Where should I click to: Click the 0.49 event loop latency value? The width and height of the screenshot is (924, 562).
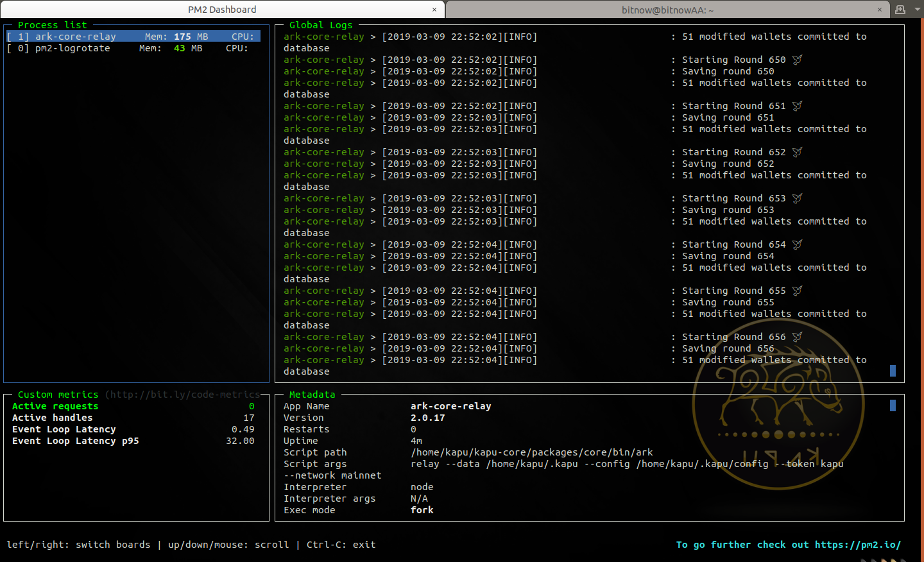(x=243, y=429)
